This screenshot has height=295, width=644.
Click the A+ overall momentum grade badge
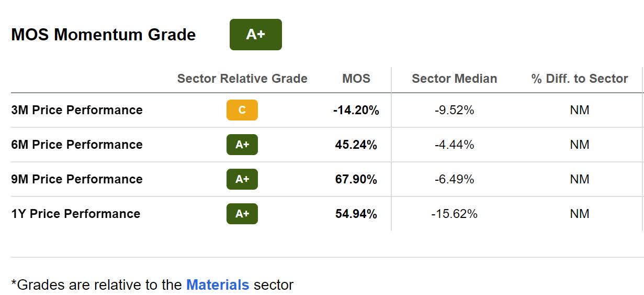coord(255,35)
